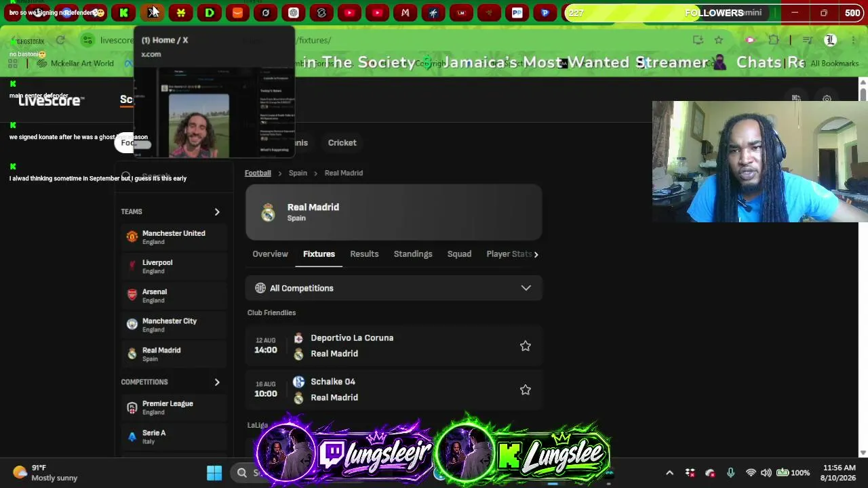View the Squad tab
Image resolution: width=868 pixels, height=488 pixels.
[x=459, y=254]
